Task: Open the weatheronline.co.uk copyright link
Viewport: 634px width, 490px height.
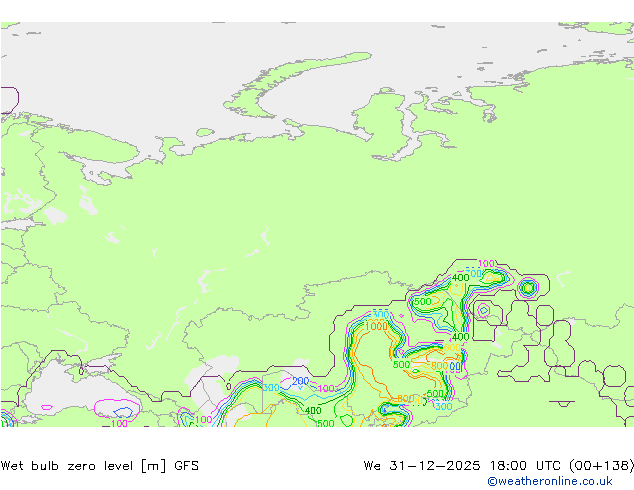Action: pos(549,481)
